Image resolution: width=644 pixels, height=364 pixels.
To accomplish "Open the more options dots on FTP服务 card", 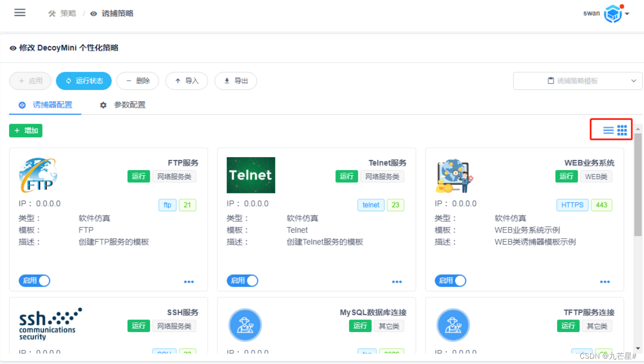I will click(x=189, y=282).
